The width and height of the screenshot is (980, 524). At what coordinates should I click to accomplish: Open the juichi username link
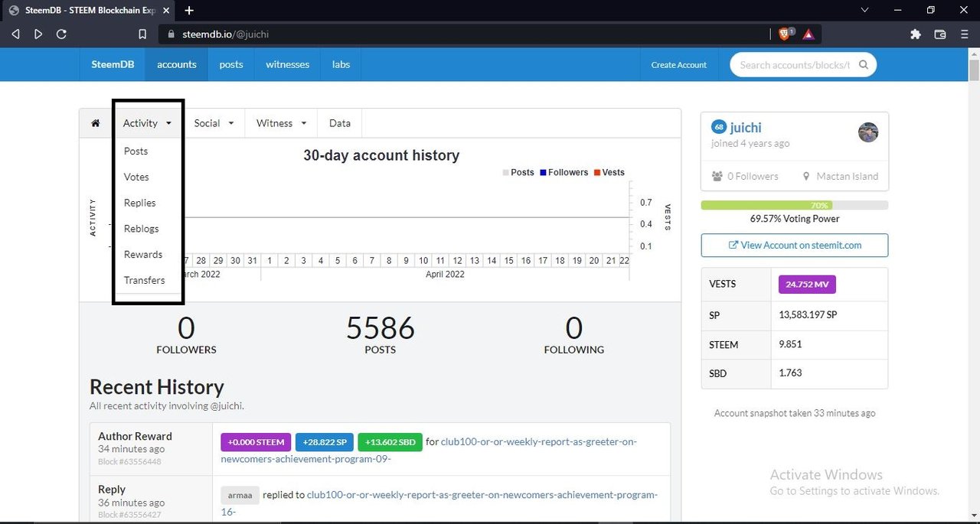pyautogui.click(x=746, y=128)
